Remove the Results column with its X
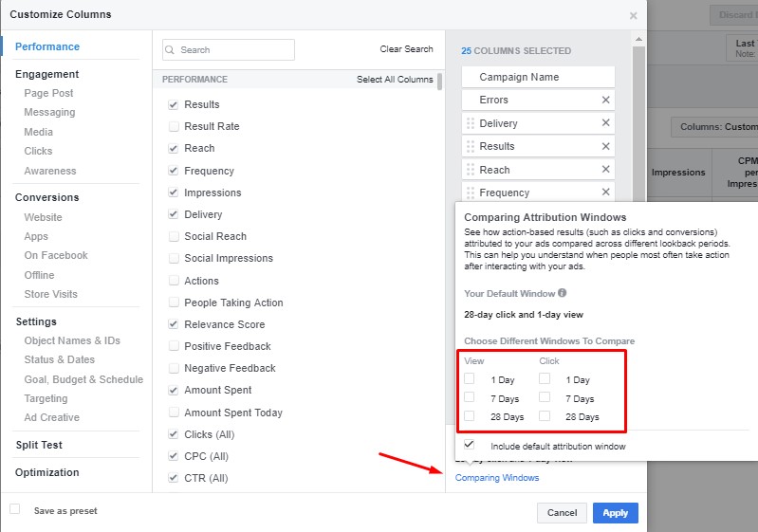Screen dimensions: 758x532 [605, 146]
